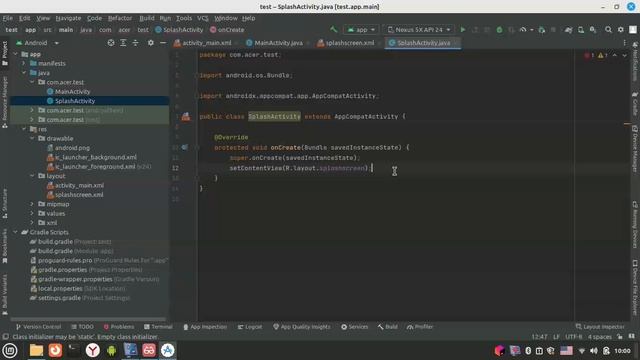Screen dimensions: 640x360
Task: Click the volume icon in system tray
Action: tap(593, 351)
